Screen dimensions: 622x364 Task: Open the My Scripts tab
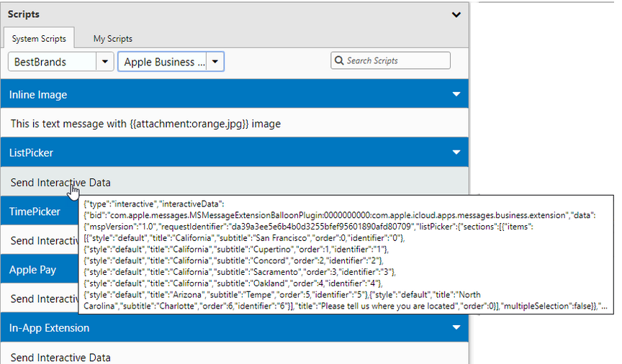[x=112, y=39]
